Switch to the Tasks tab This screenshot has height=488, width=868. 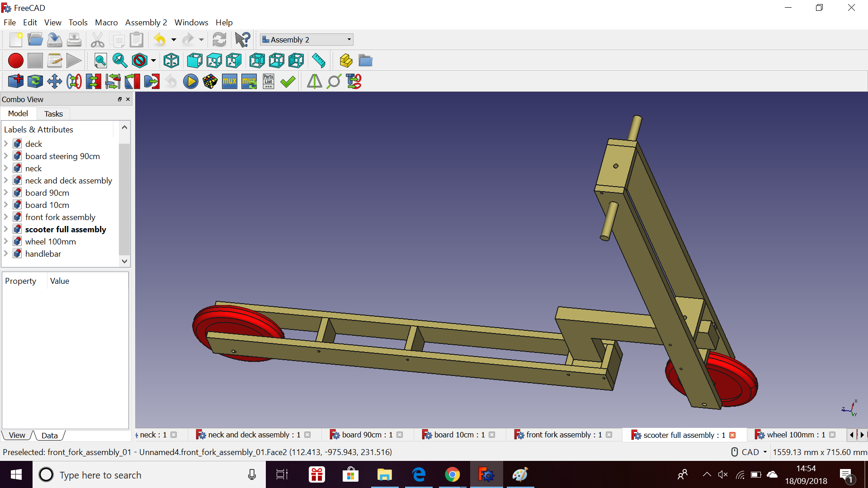point(53,114)
